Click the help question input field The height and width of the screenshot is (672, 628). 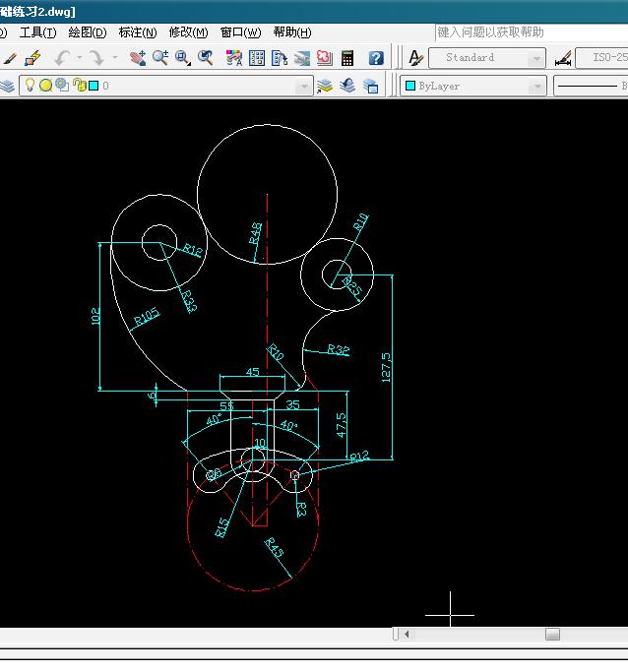coord(532,32)
